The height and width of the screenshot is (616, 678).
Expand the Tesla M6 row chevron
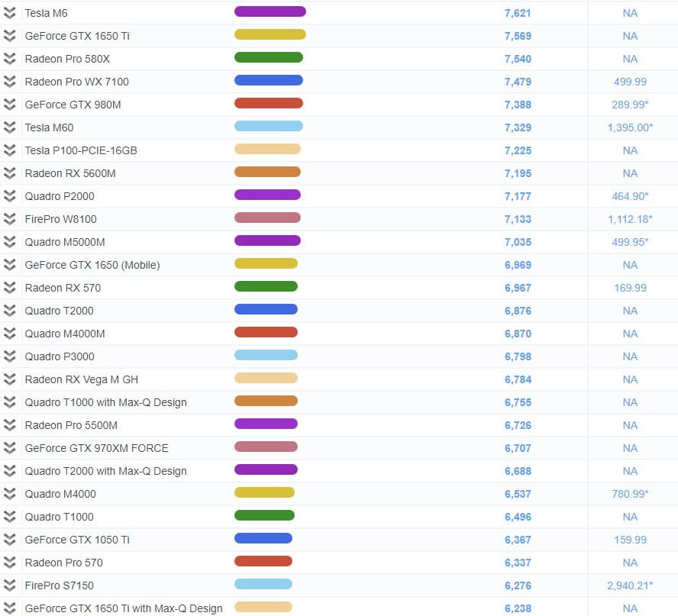tap(9, 13)
